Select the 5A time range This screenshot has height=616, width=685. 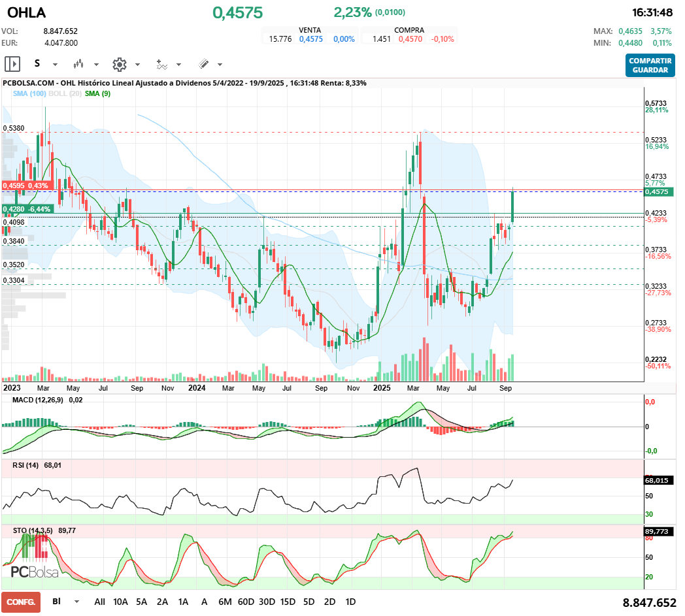[x=142, y=602]
